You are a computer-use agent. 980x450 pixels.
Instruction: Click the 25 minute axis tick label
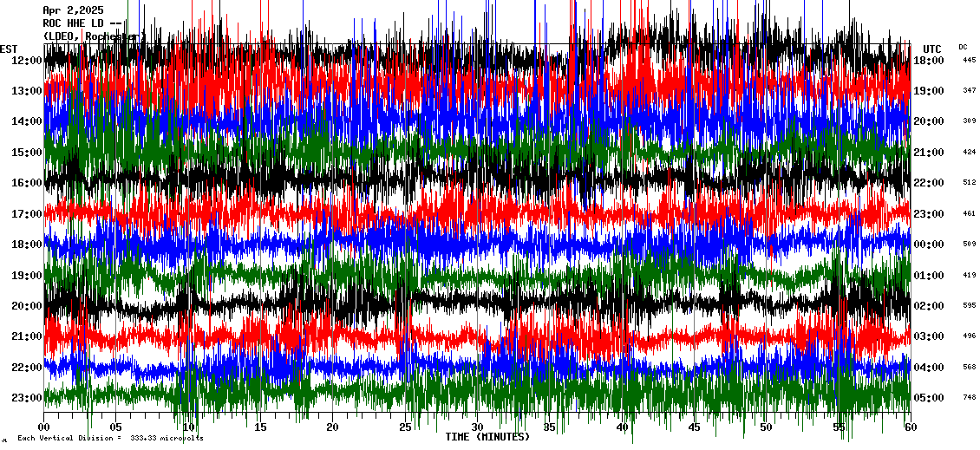(405, 427)
